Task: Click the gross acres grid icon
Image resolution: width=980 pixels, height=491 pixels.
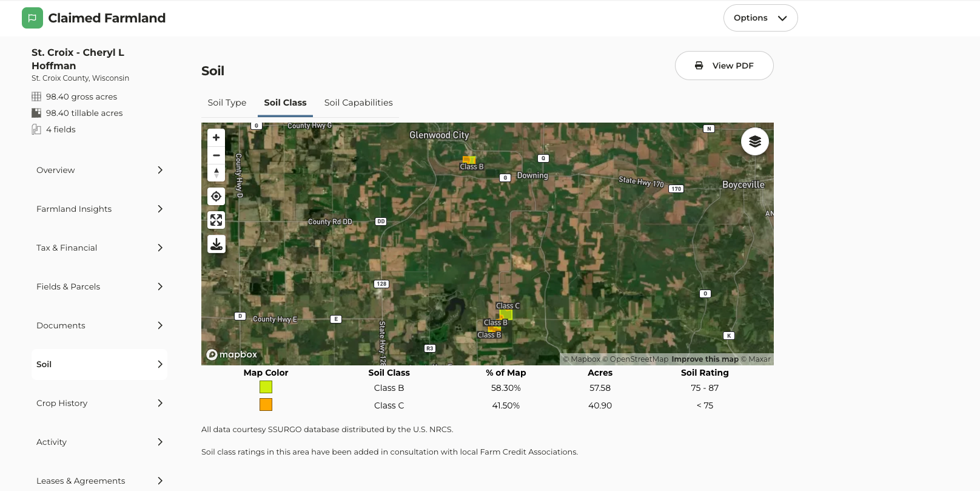Action: coord(36,97)
